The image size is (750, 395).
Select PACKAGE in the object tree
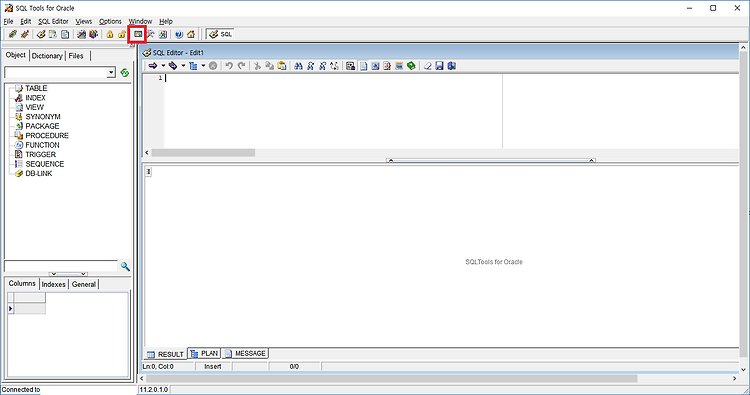42,126
